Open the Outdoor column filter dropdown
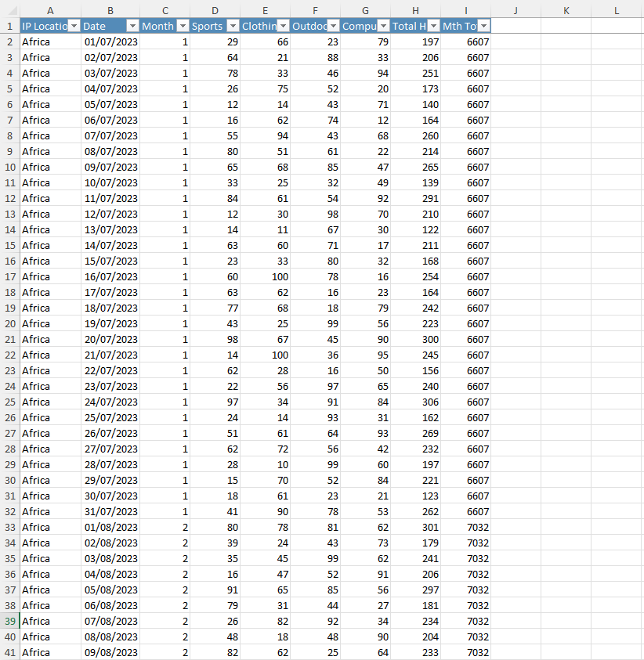The image size is (644, 660). (x=333, y=26)
